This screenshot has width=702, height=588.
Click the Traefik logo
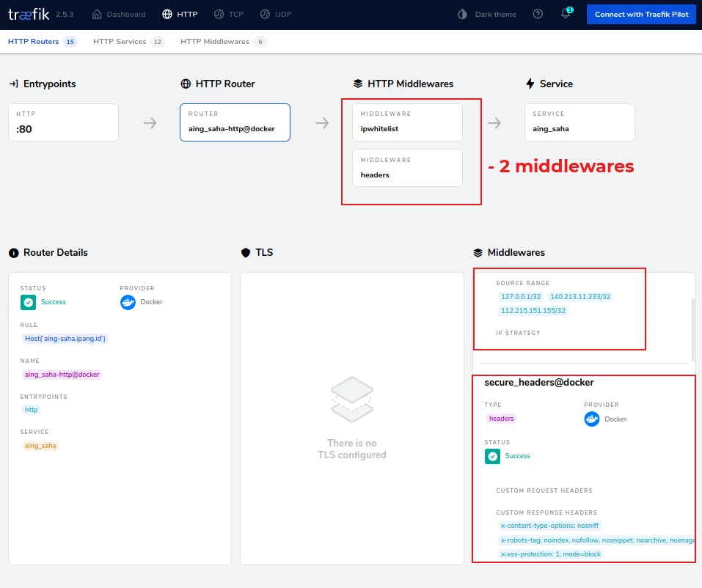click(x=29, y=15)
